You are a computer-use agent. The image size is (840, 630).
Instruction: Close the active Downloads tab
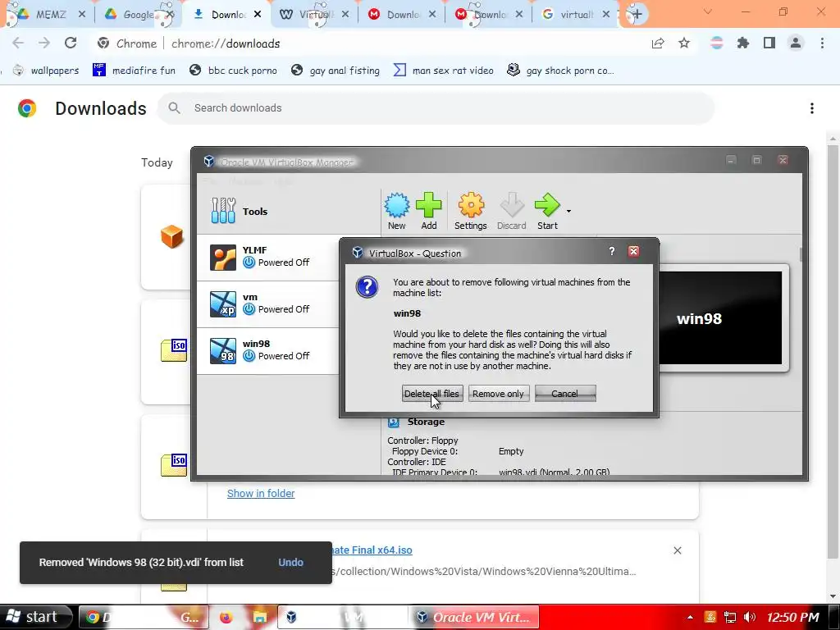point(258,15)
